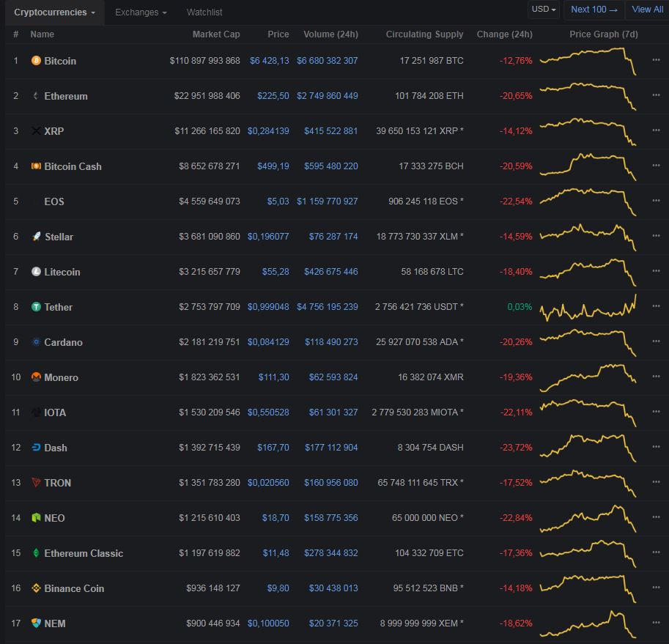Click the Bitcoin Cash logo icon
Image resolution: width=669 pixels, height=644 pixels.
pos(36,166)
